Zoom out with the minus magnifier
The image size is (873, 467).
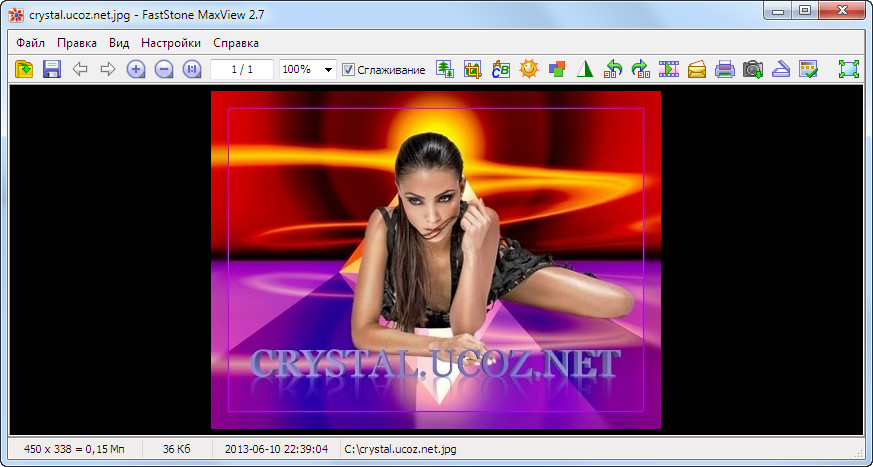click(x=164, y=69)
